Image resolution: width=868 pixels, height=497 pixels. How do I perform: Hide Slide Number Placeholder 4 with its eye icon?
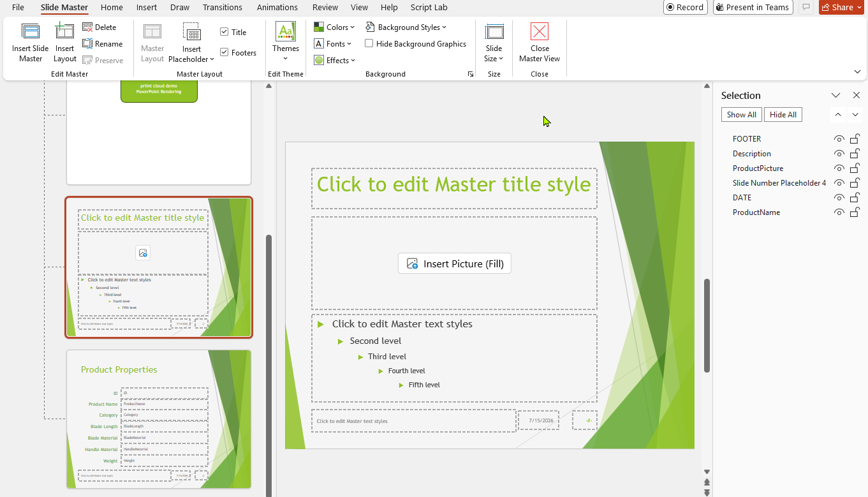[x=839, y=183]
